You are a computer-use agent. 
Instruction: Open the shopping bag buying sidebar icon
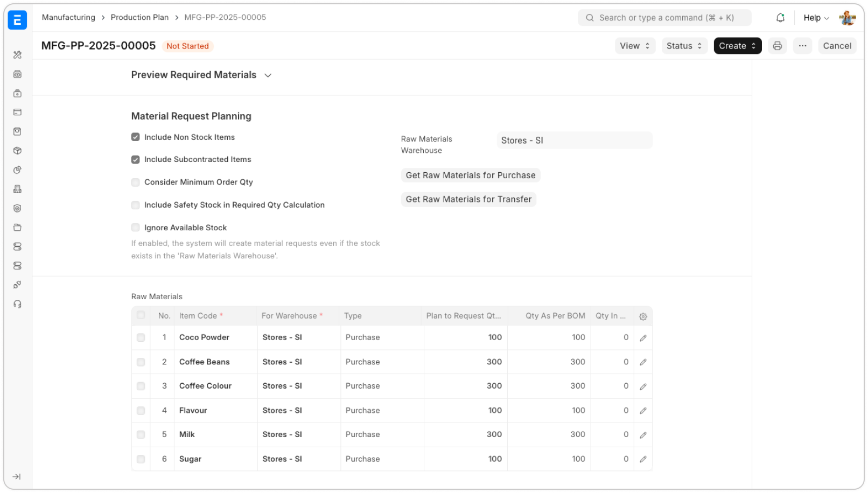pos(17,131)
